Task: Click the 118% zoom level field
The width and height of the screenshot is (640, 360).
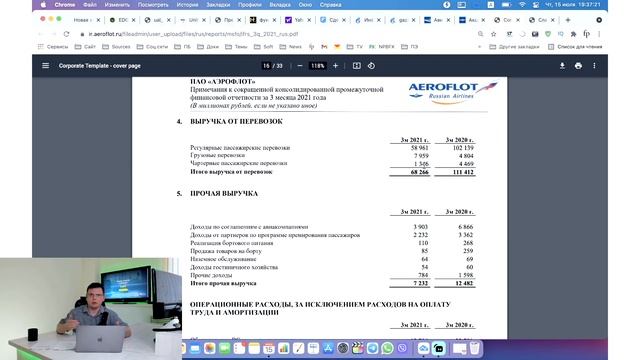Action: point(318,66)
